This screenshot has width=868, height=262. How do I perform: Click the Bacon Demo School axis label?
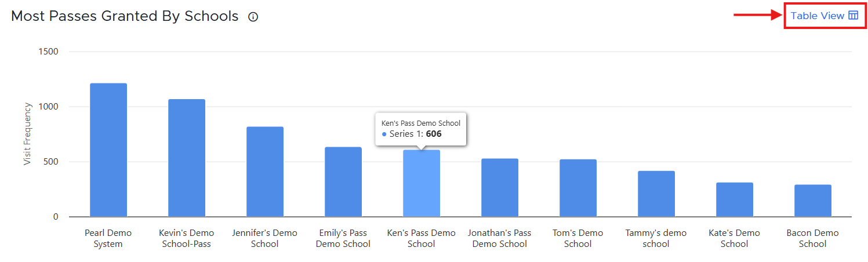(812, 238)
